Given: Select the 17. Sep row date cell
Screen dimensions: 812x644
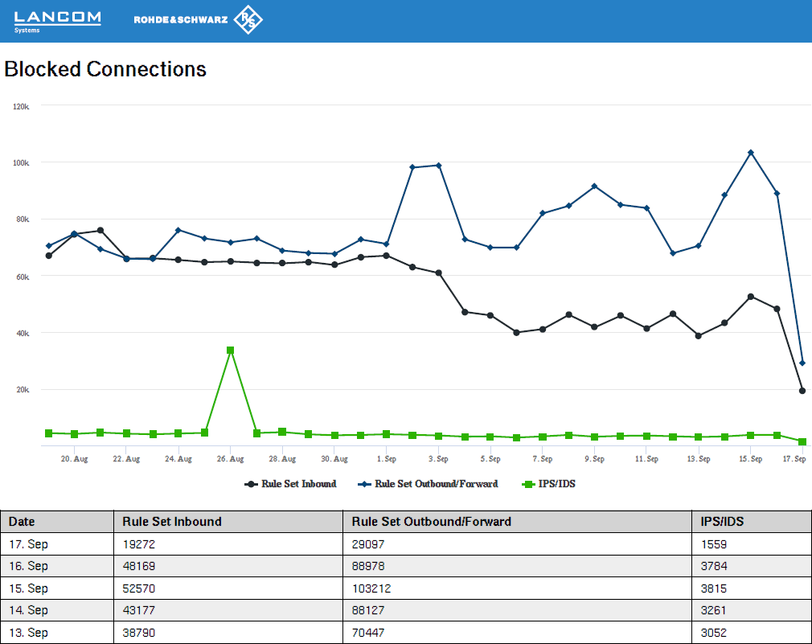Looking at the screenshot, I should [x=29, y=544].
